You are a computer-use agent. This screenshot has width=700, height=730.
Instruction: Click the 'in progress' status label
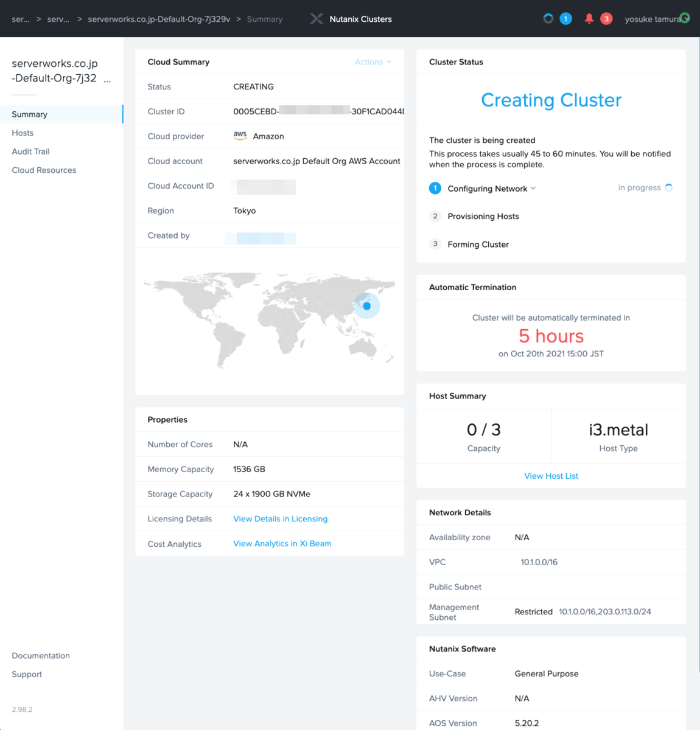click(x=639, y=187)
